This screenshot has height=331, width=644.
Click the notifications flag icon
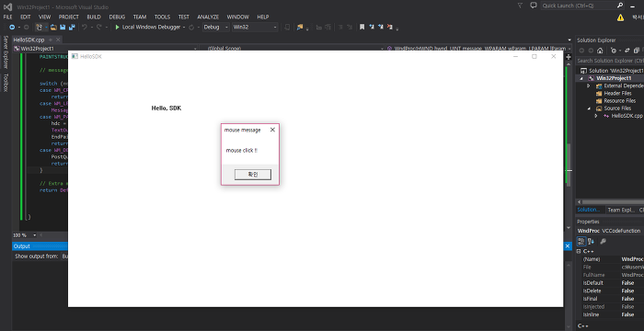pos(521,6)
